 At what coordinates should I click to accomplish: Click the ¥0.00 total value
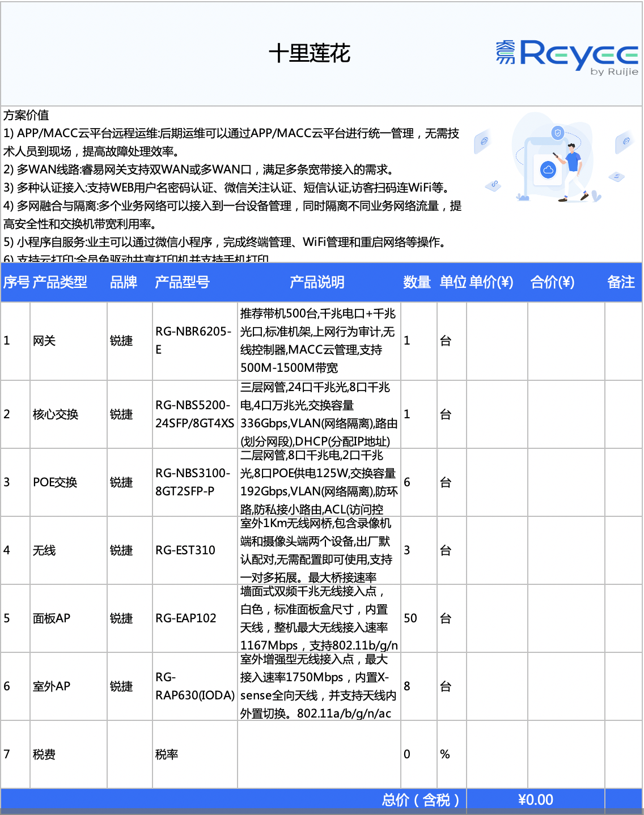(536, 800)
